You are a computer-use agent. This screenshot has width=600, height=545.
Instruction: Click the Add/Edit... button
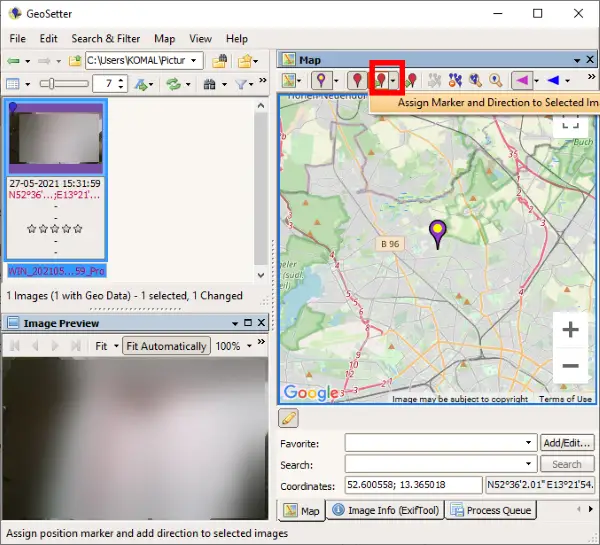pyautogui.click(x=566, y=442)
